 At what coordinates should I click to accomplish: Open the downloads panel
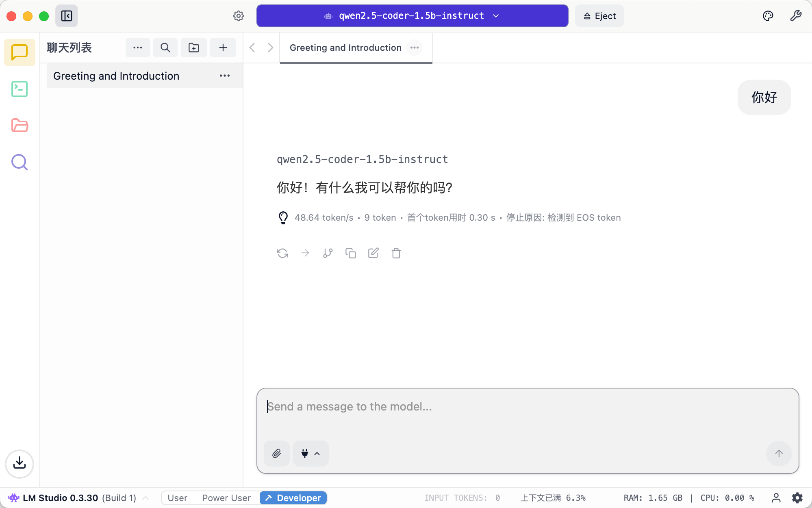[20, 464]
